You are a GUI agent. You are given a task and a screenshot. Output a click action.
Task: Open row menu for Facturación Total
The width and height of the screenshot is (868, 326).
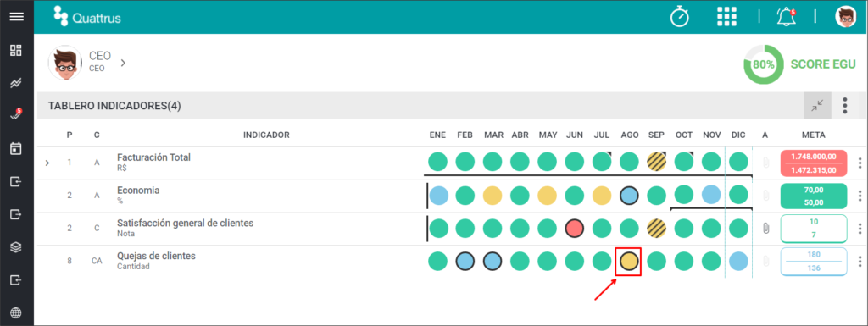point(860,163)
